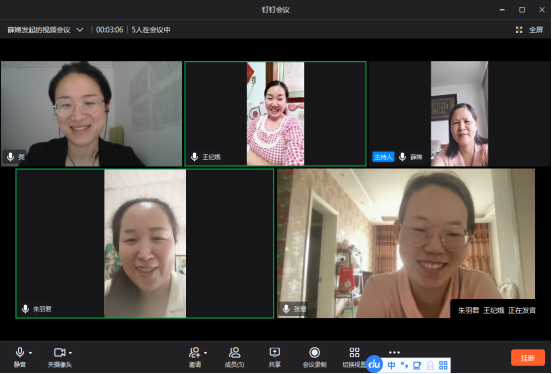Select 朱羽君's video tile
Image resolution: width=552 pixels, height=374 pixels.
[145, 243]
